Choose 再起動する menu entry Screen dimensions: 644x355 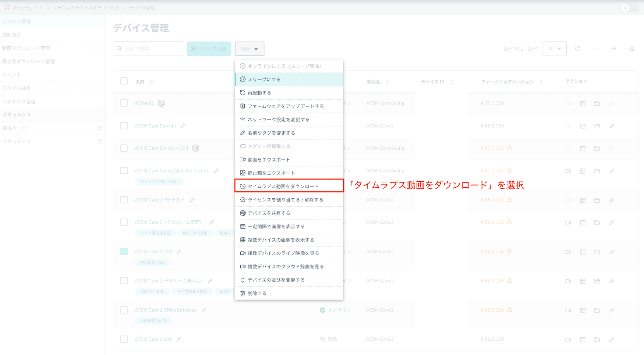pyautogui.click(x=289, y=93)
